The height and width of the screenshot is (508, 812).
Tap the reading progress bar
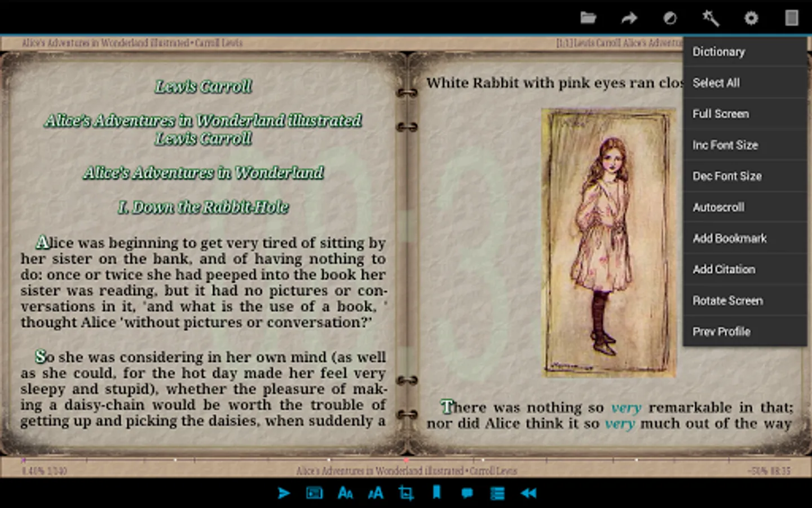tap(406, 460)
